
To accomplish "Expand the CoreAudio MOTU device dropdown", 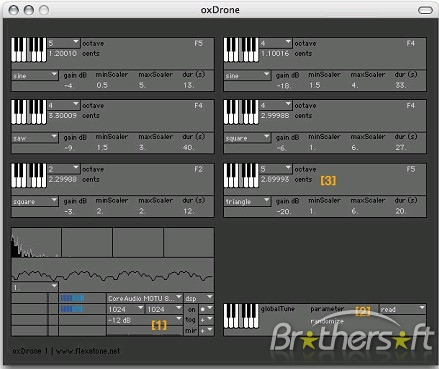I will [145, 298].
